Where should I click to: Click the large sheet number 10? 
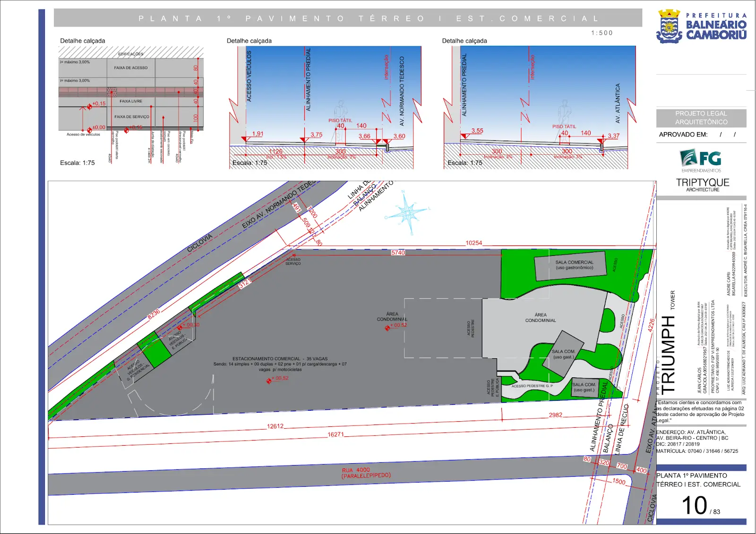694,506
